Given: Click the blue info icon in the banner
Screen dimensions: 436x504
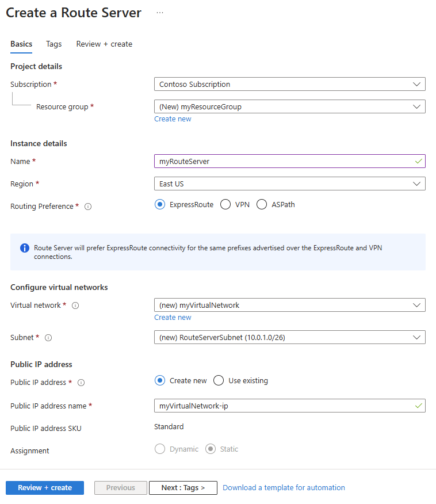Looking at the screenshot, I should coord(25,248).
